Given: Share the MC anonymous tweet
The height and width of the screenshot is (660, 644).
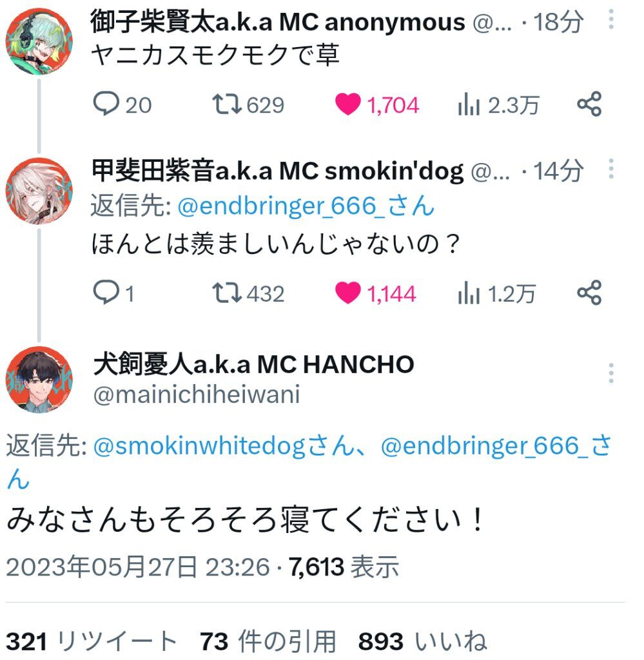Looking at the screenshot, I should [589, 104].
